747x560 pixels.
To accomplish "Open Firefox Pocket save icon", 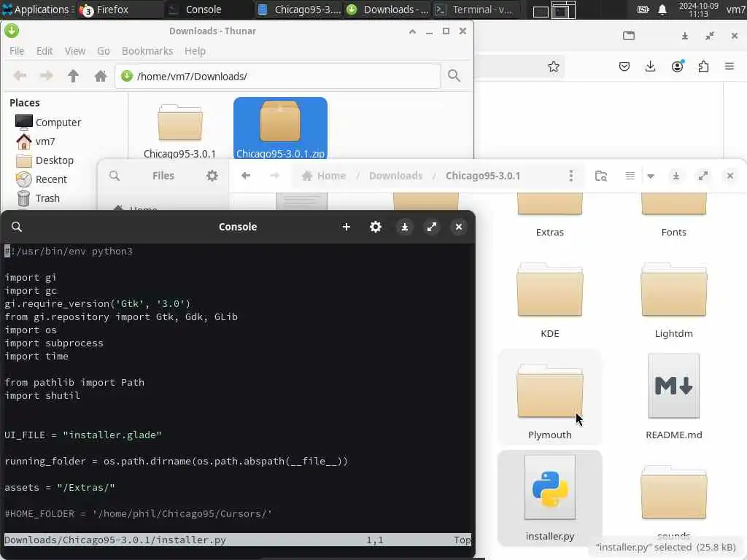I will pyautogui.click(x=624, y=66).
